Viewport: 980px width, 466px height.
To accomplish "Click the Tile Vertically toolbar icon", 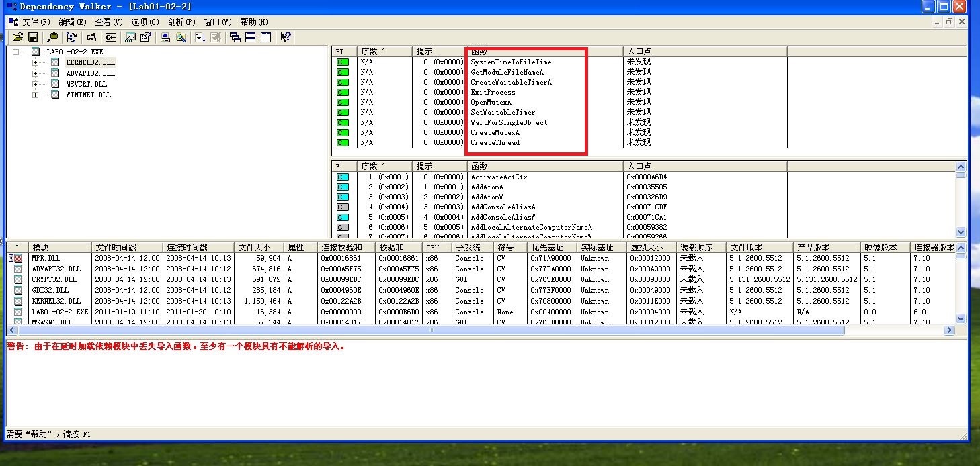I will (266, 38).
